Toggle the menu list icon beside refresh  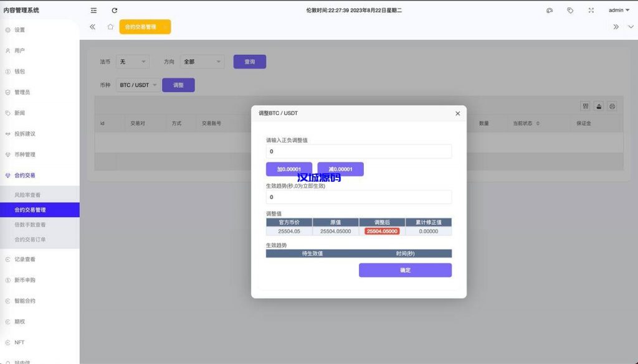coord(93,10)
